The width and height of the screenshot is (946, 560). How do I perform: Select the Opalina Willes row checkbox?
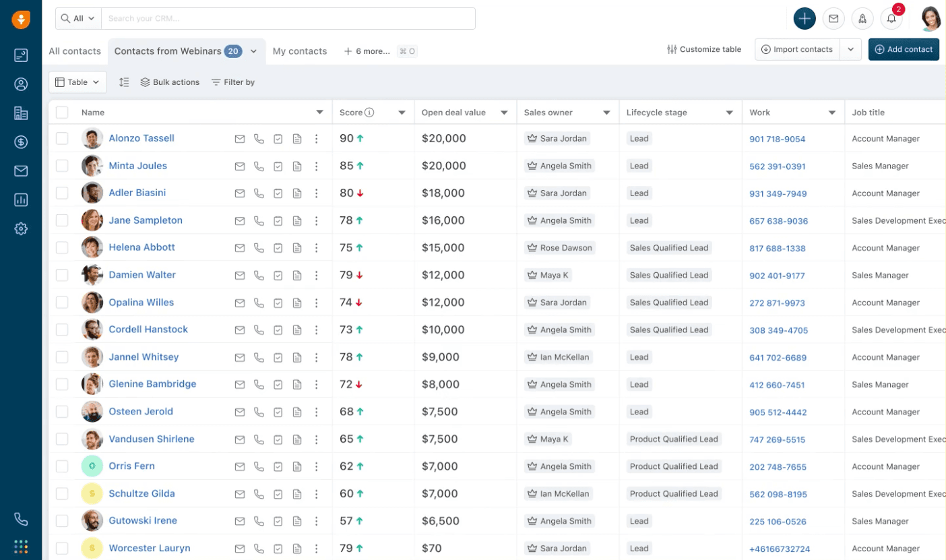pos(62,303)
